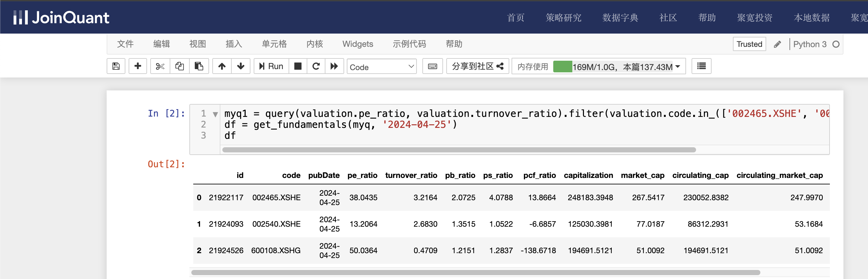This screenshot has width=868, height=279.
Task: Collapse code cell with fold triangle
Action: coord(215,114)
